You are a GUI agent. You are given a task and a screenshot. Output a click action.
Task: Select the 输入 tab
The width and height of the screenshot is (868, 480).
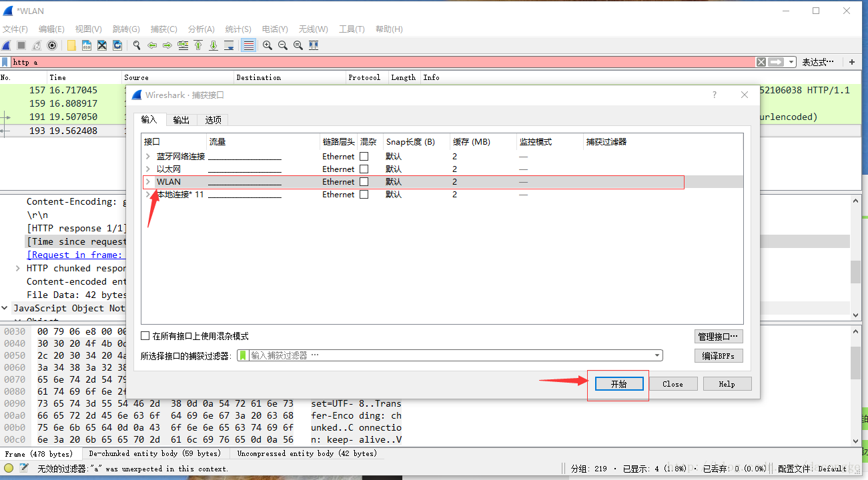coord(149,119)
